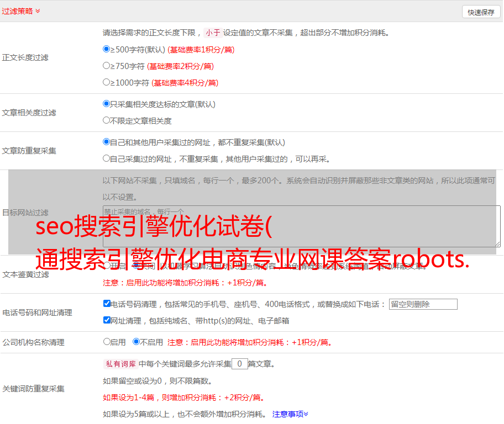Click the 私有词库 tag label
The width and height of the screenshot is (504, 424).
(119, 364)
